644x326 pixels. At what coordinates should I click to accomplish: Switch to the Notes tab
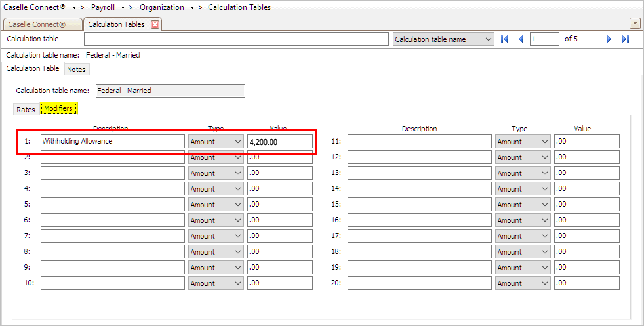coord(76,70)
